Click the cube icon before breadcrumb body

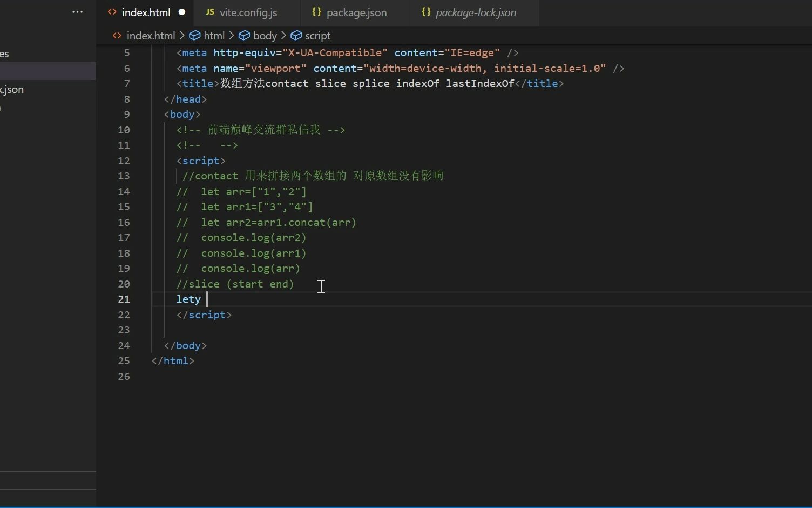coord(244,36)
